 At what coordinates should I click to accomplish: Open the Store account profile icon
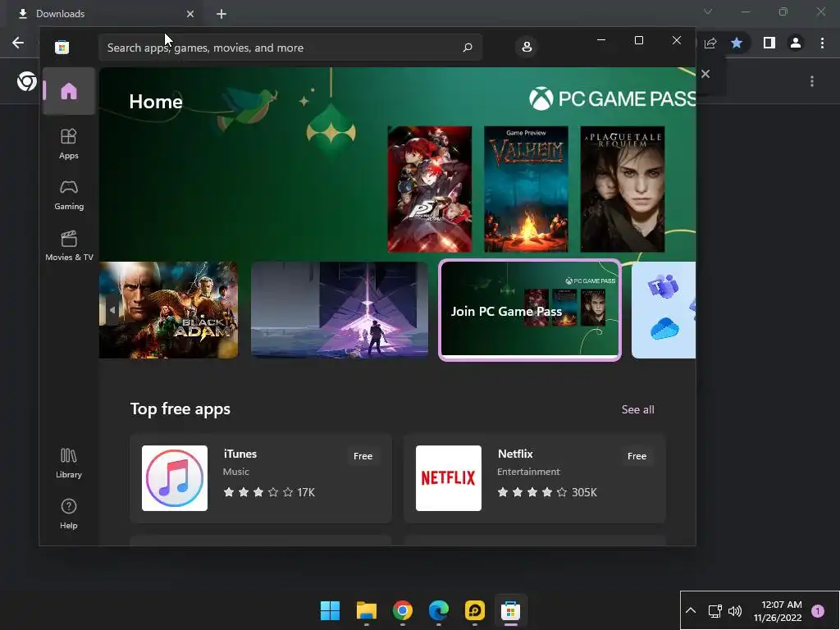pos(527,47)
